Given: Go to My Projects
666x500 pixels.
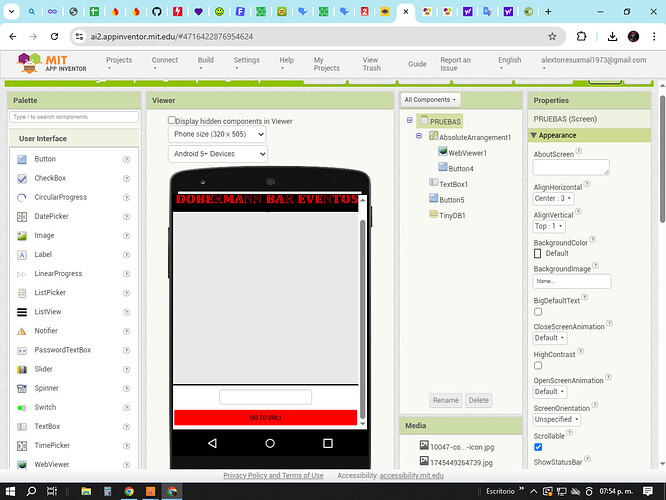Looking at the screenshot, I should click(x=327, y=64).
